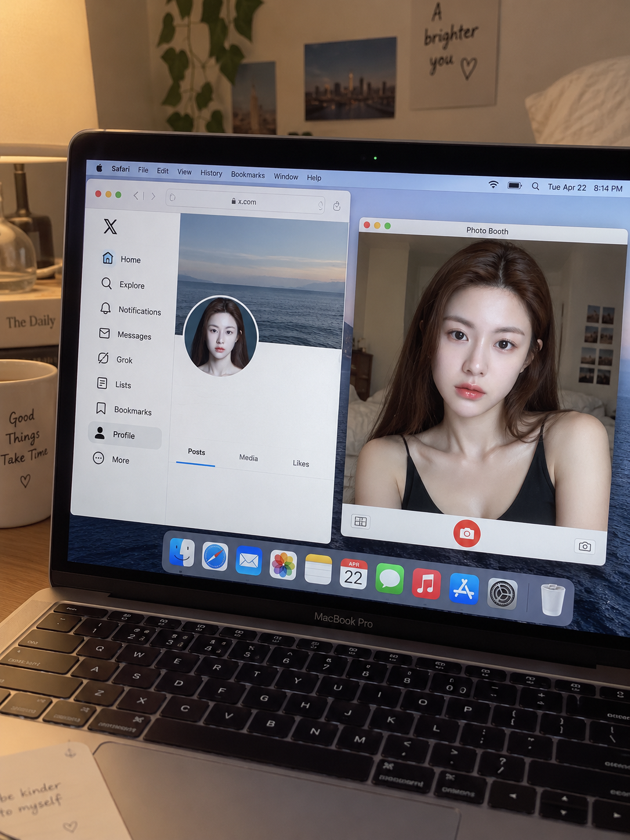Open the Edit menu

tap(163, 171)
